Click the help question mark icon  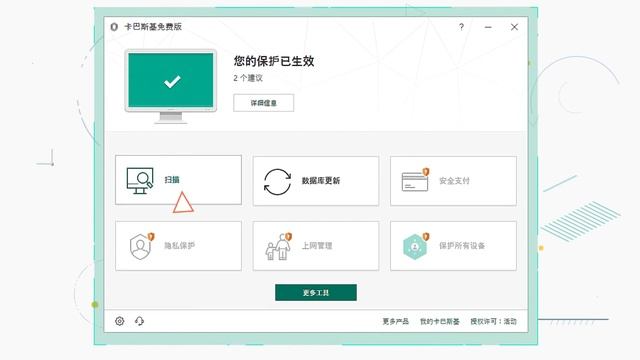[461, 27]
